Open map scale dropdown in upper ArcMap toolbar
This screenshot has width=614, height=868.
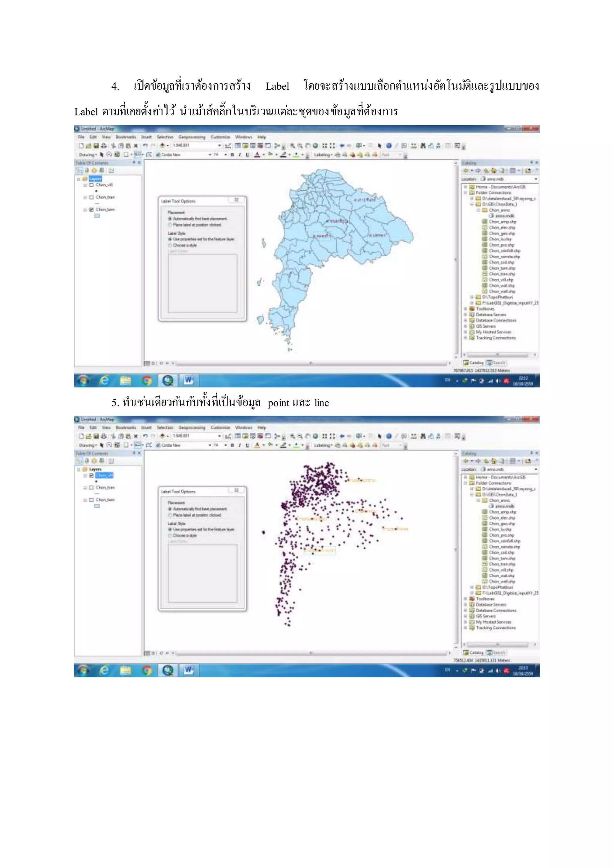click(x=219, y=146)
